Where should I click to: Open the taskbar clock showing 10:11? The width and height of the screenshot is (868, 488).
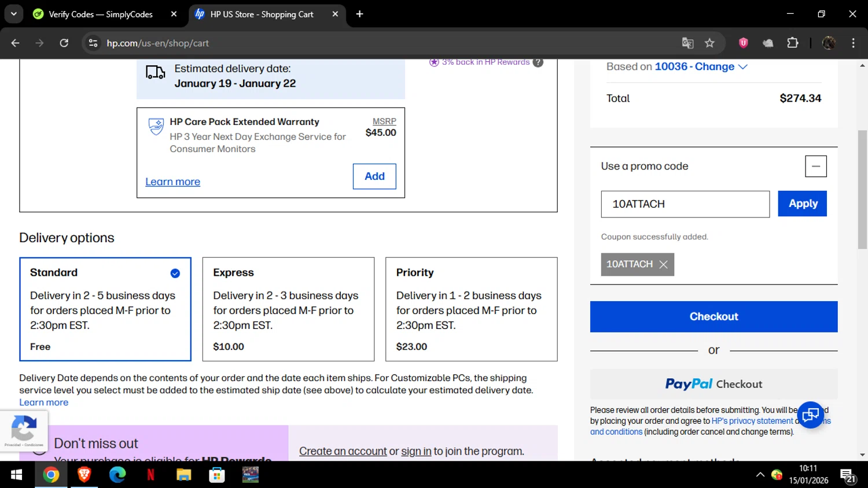pos(808,474)
